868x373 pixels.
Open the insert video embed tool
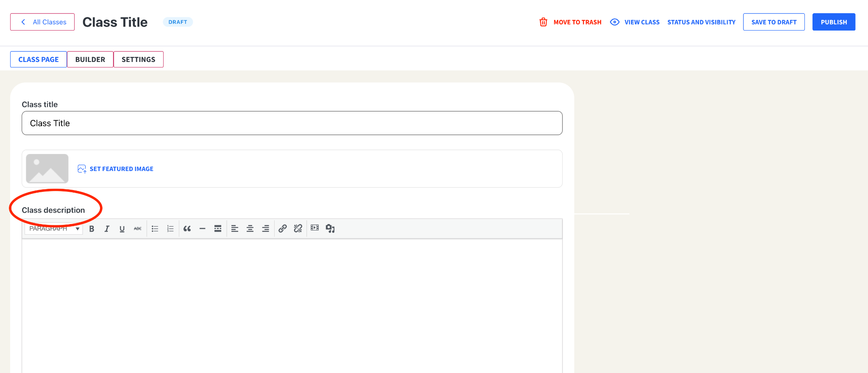pos(314,228)
